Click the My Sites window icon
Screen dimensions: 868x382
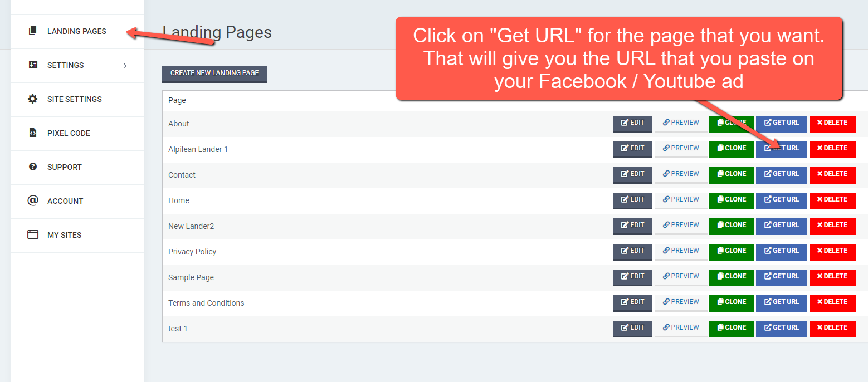[33, 235]
